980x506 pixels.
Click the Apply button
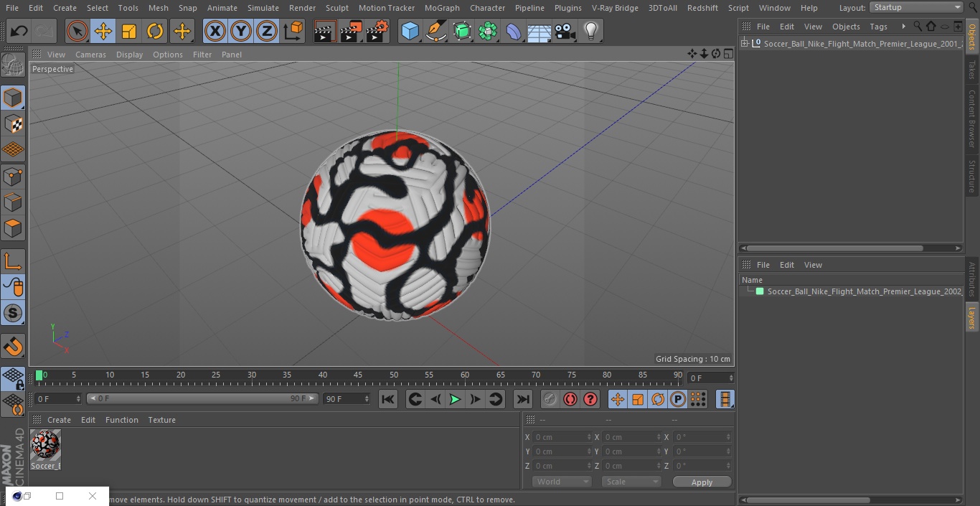702,482
